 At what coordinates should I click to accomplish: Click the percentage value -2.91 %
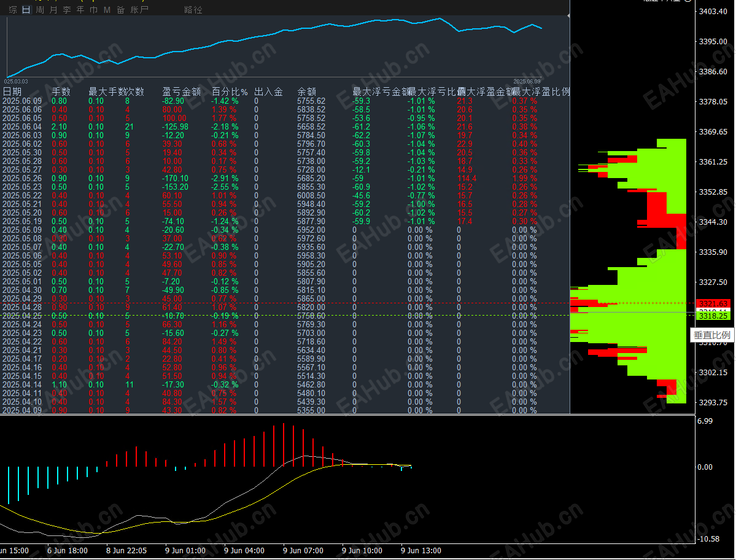(x=225, y=178)
